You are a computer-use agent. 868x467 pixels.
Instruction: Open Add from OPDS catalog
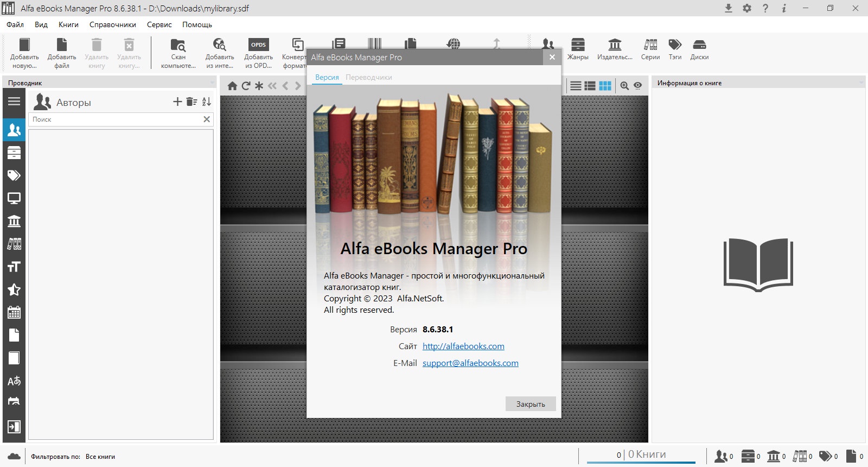point(258,45)
